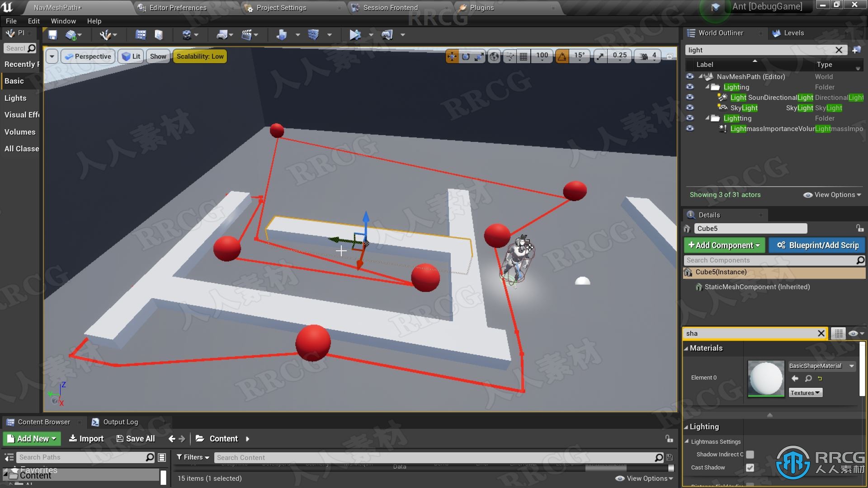Toggle Shadow Indirect C checkbox
This screenshot has width=868, height=488.
point(750,454)
